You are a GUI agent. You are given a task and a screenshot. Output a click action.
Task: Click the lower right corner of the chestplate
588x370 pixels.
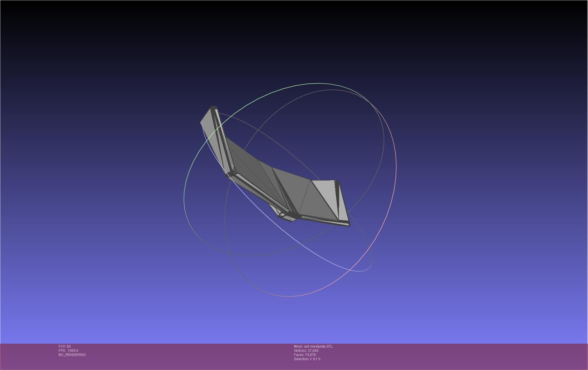tap(348, 224)
